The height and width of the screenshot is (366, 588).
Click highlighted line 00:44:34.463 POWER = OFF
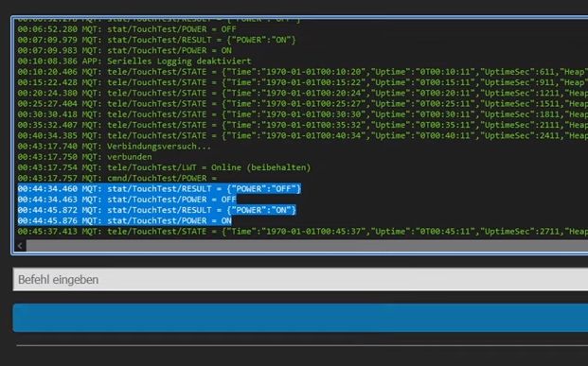(127, 200)
